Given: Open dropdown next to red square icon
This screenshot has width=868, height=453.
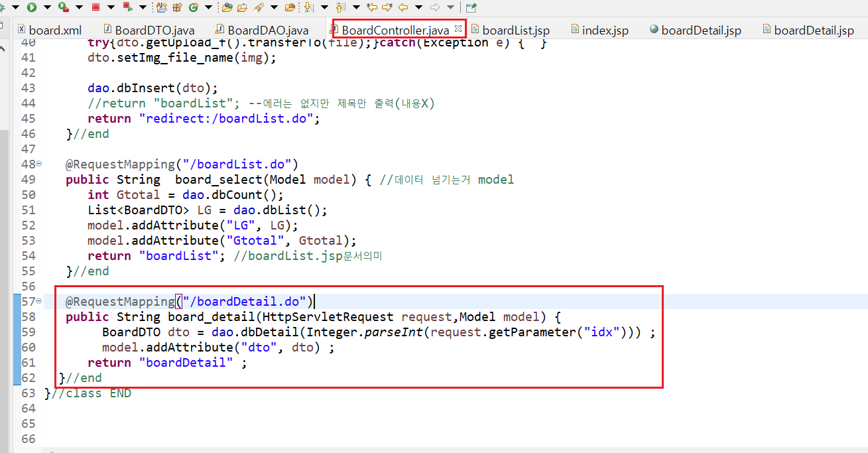Looking at the screenshot, I should coord(111,7).
